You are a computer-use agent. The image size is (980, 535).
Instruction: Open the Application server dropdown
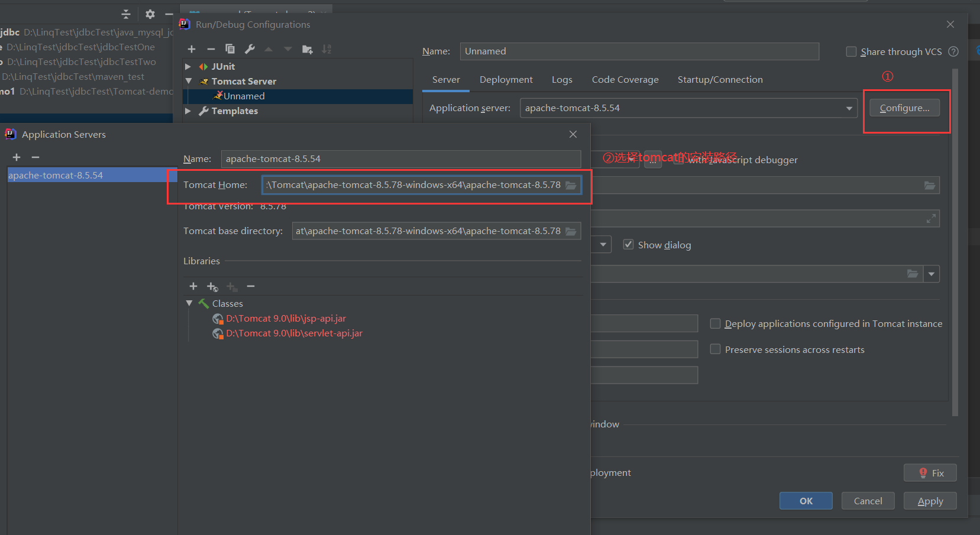point(849,108)
